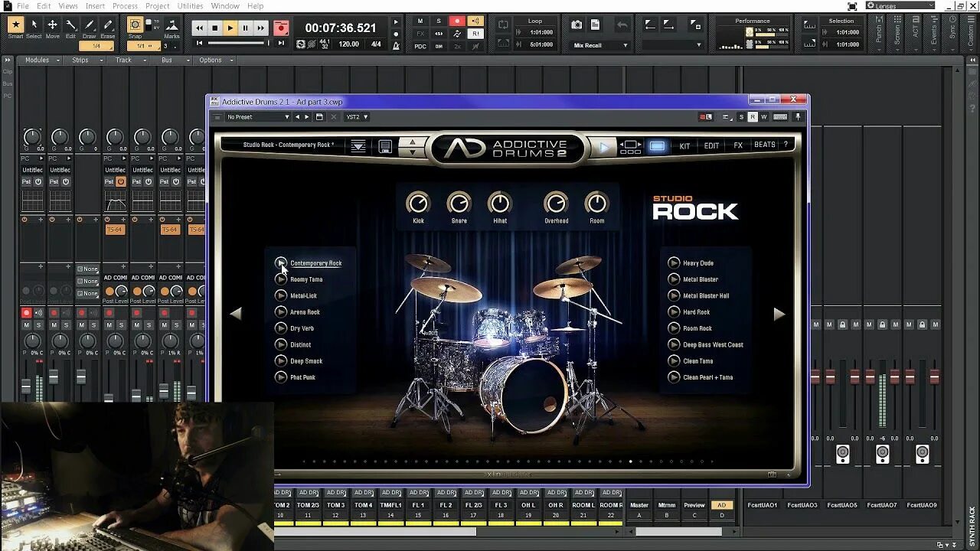Select the Draw tool

point(89,28)
